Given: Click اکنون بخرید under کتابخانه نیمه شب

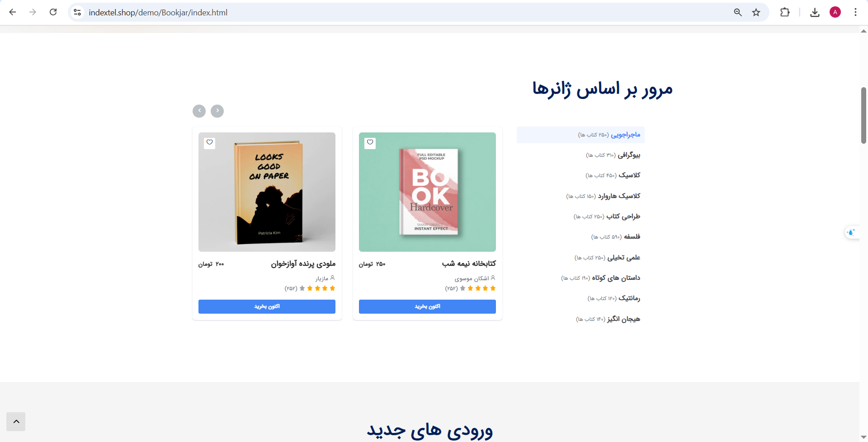Looking at the screenshot, I should coord(427,306).
